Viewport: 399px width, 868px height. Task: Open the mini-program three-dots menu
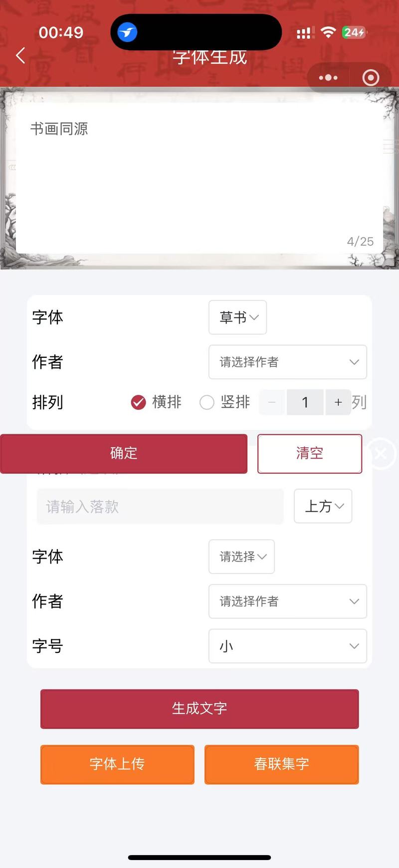tap(328, 78)
